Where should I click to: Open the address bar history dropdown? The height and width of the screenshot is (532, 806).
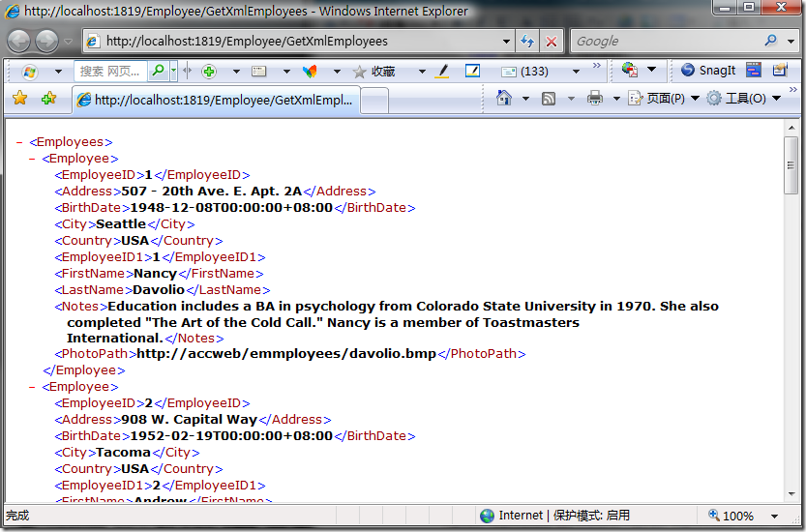[x=506, y=42]
